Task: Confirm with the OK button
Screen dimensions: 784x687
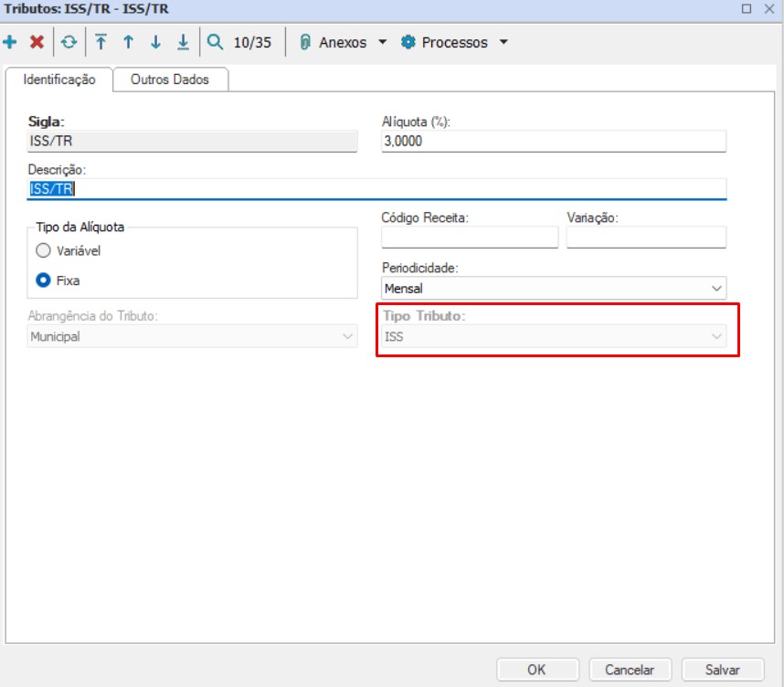Action: tap(537, 670)
